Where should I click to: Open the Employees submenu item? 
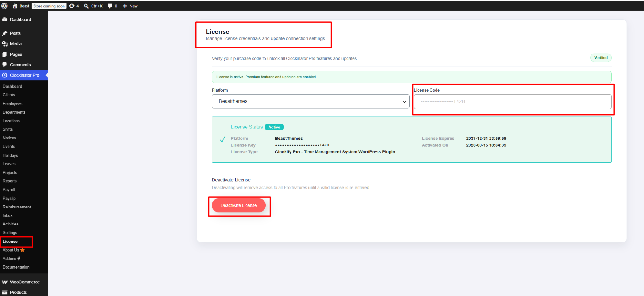13,104
